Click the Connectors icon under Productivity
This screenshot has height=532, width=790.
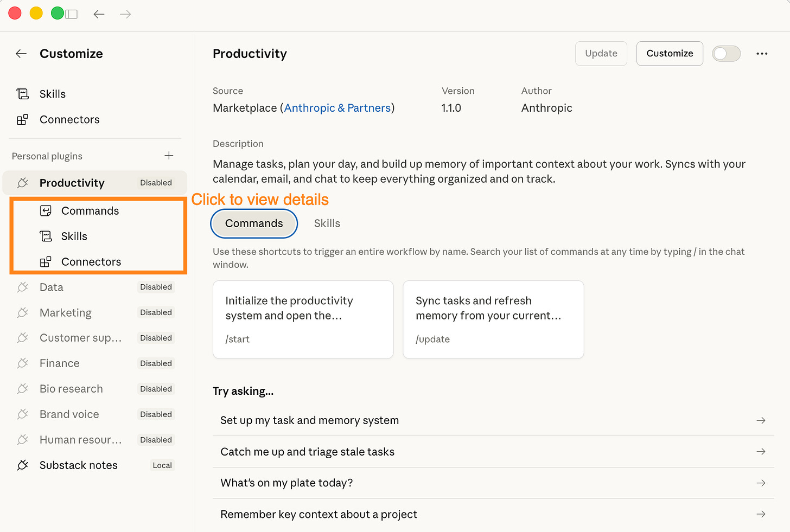point(46,262)
